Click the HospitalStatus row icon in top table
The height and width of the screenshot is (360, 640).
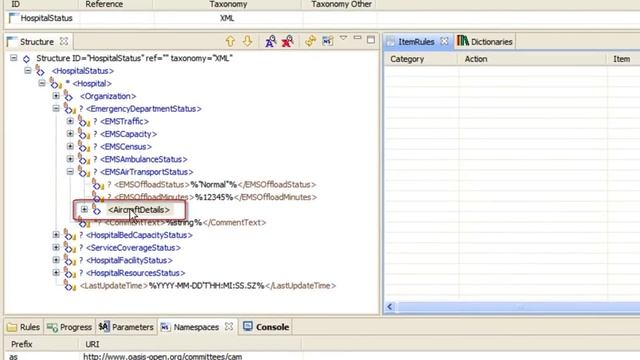pyautogui.click(x=13, y=18)
